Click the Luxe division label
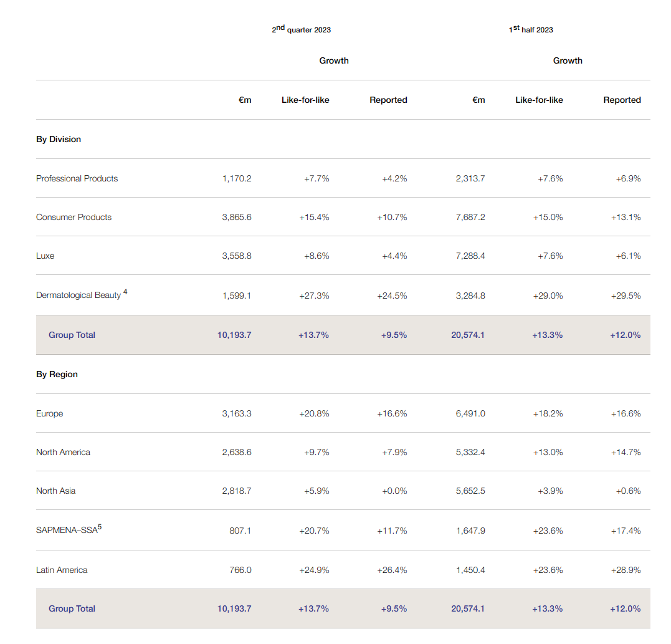The width and height of the screenshot is (671, 644). [45, 256]
